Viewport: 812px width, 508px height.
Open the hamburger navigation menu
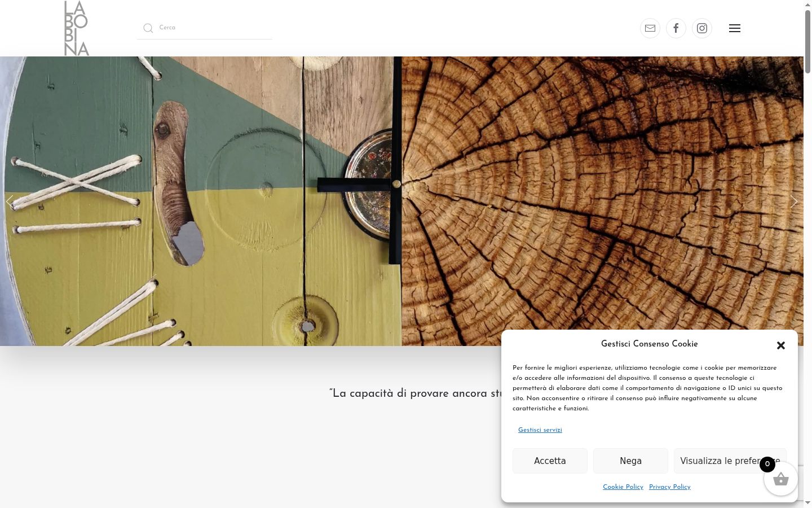tap(735, 28)
